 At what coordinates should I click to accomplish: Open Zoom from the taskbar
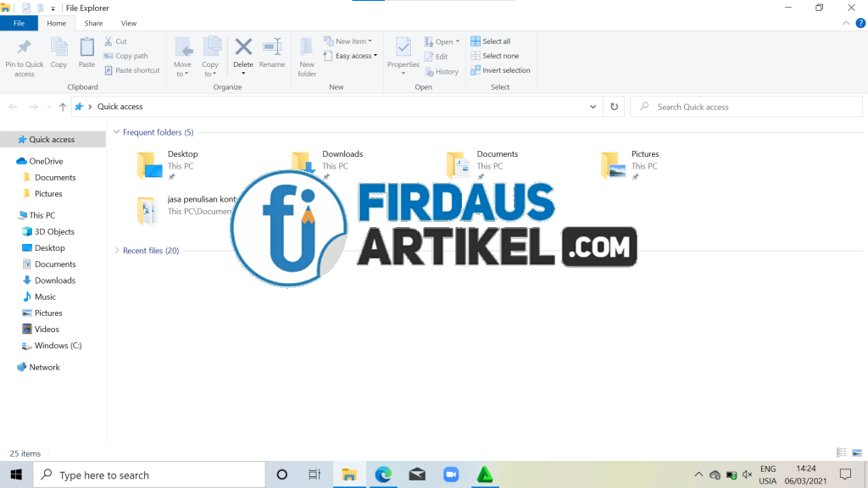[451, 474]
